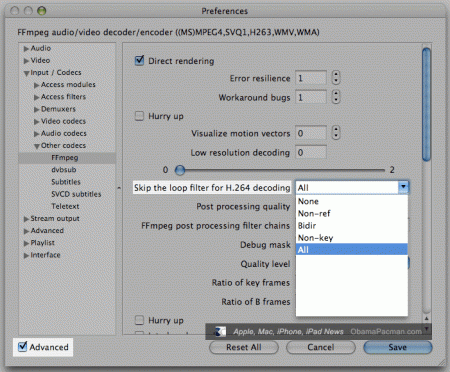Select FFmpeg in the codecs tree
The image size is (450, 372).
coord(67,158)
